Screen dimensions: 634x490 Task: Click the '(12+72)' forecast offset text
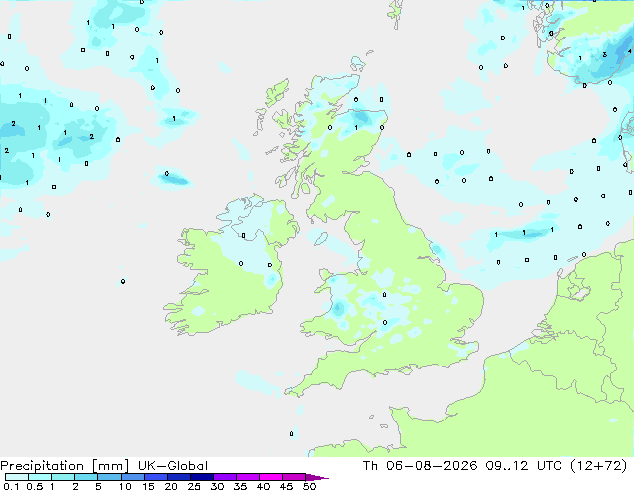[x=598, y=466]
